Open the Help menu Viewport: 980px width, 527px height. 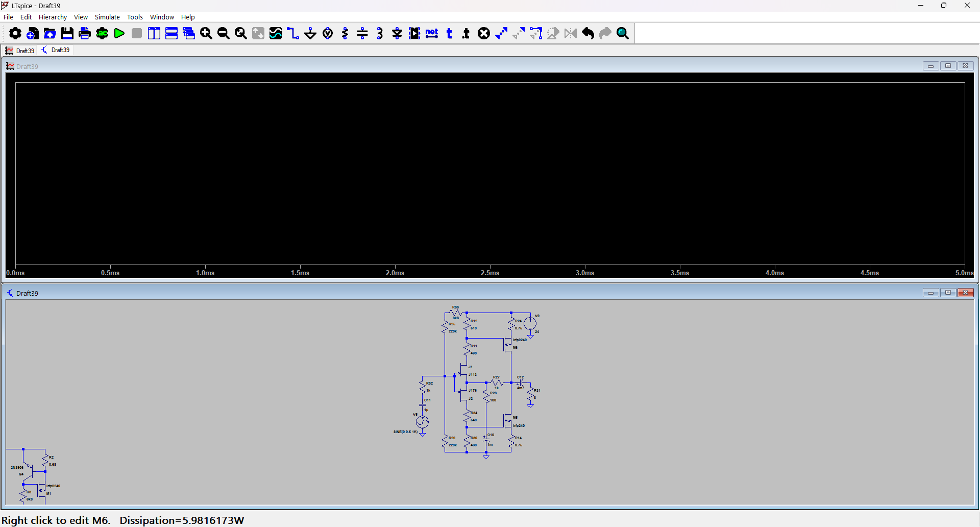188,17
